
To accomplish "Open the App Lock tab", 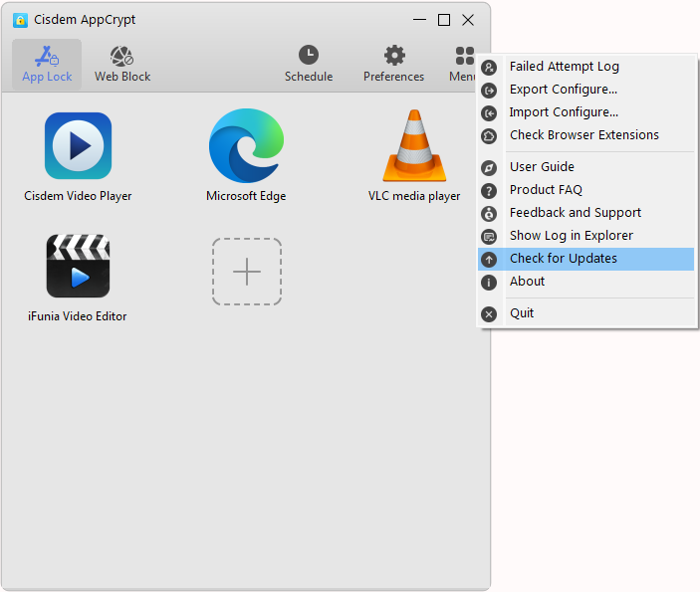I will [x=47, y=65].
